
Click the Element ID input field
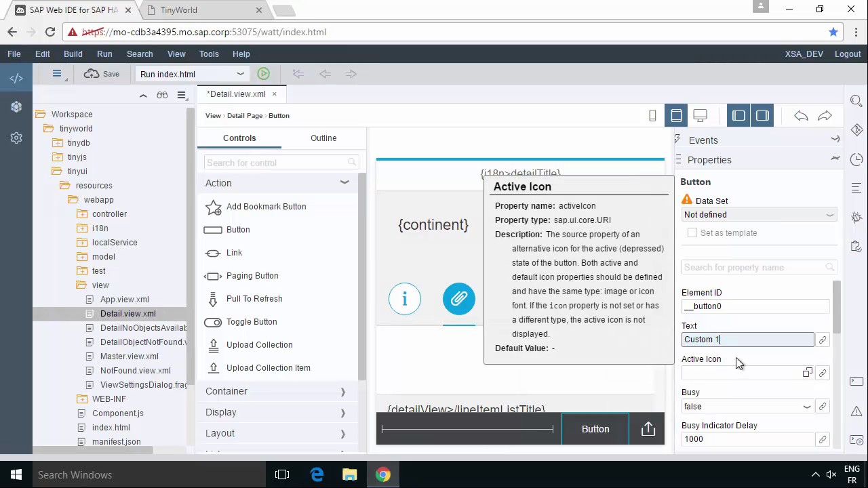tap(755, 306)
